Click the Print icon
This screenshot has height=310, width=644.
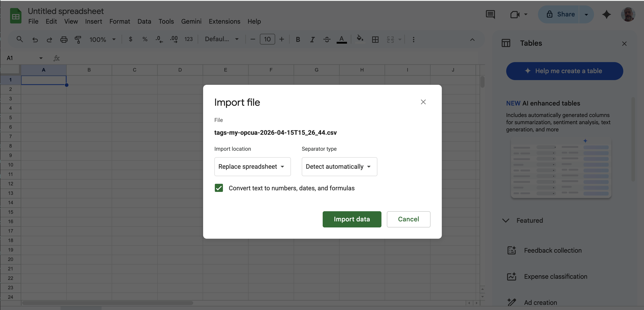coord(64,39)
